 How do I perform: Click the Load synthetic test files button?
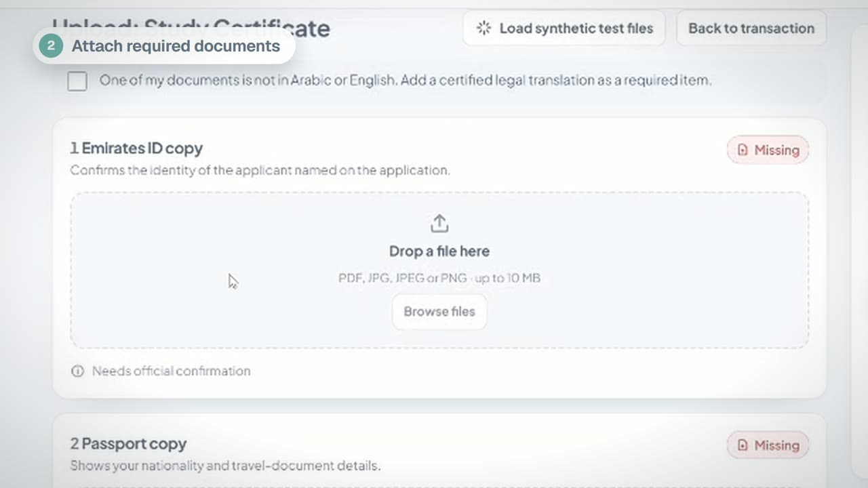point(564,28)
